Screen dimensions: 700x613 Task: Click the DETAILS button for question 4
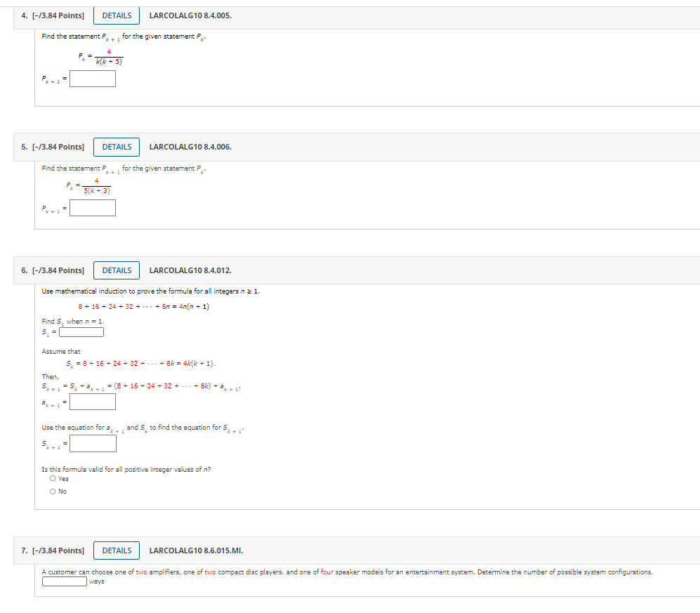pos(117,15)
